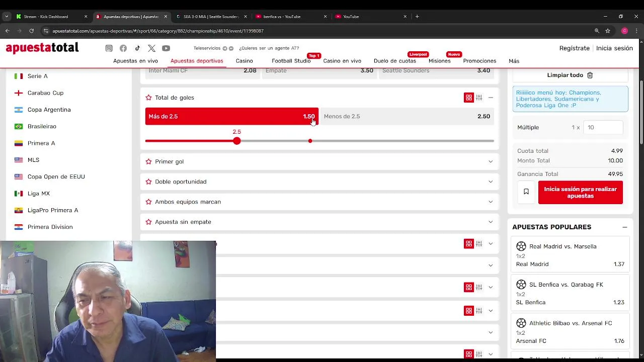The width and height of the screenshot is (644, 362).
Task: Go to Apuestas en vivo tab
Action: tap(135, 61)
